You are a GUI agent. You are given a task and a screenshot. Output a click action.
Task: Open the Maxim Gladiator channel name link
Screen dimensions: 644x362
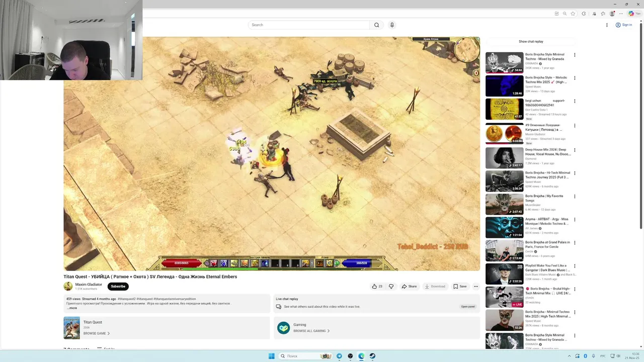pos(89,285)
